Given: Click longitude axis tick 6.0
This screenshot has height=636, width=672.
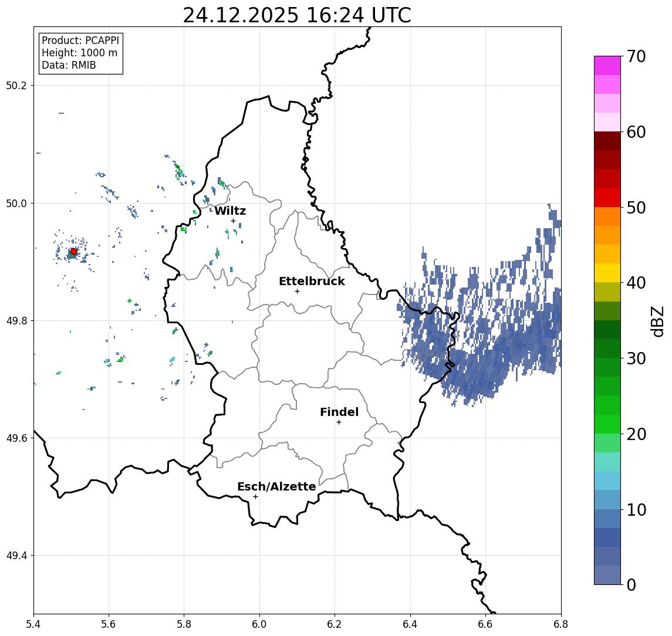Looking at the screenshot, I should point(259,624).
